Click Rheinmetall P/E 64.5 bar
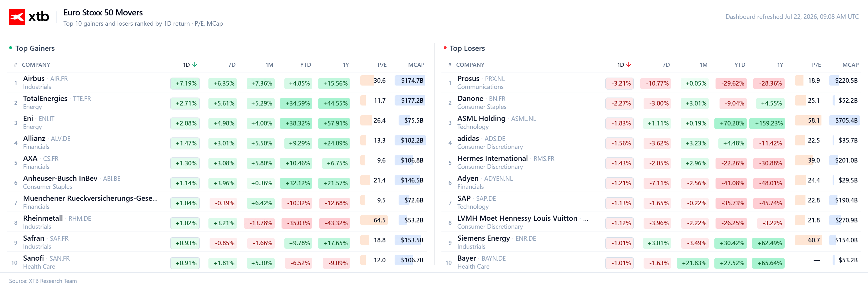868x288 pixels. [374, 220]
